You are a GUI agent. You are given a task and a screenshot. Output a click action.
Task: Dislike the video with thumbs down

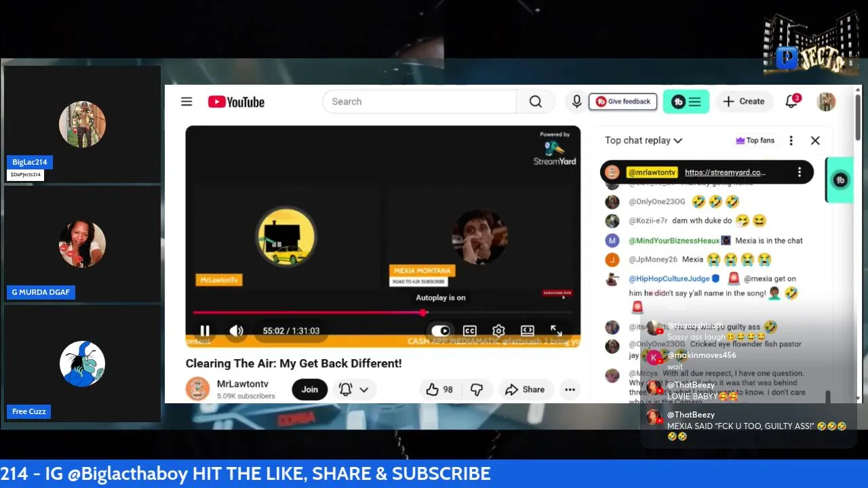pyautogui.click(x=477, y=390)
